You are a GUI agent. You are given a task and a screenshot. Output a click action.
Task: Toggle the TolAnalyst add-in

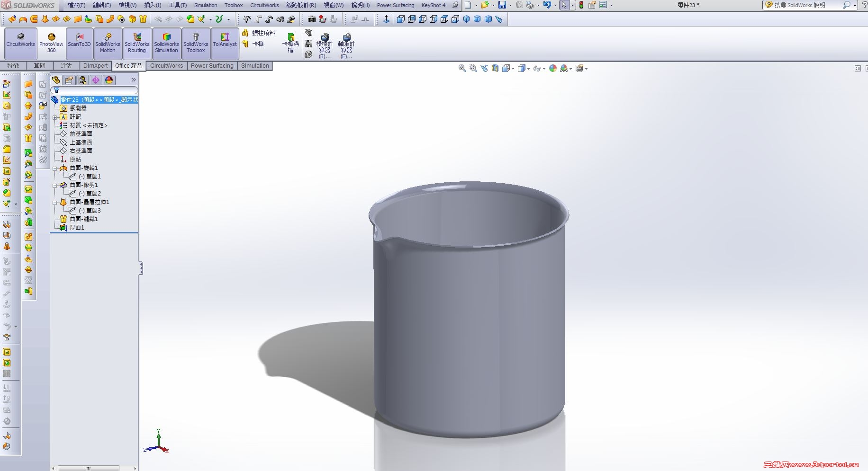[x=225, y=43]
